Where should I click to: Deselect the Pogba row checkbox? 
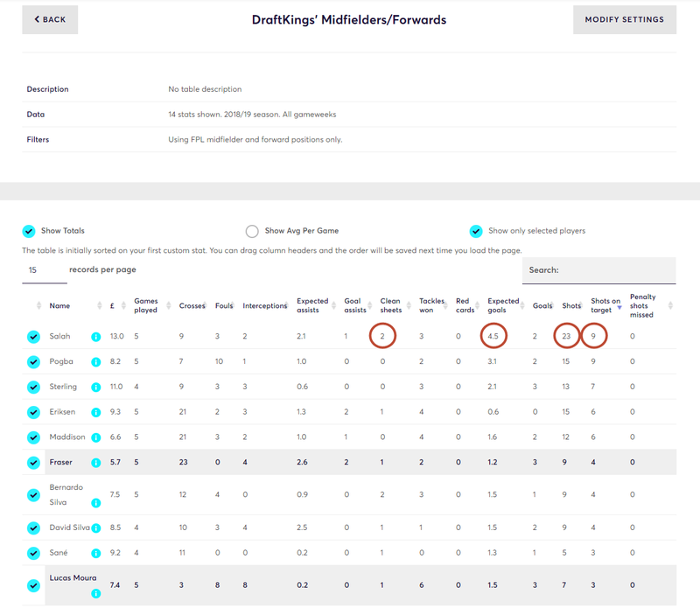click(x=33, y=361)
